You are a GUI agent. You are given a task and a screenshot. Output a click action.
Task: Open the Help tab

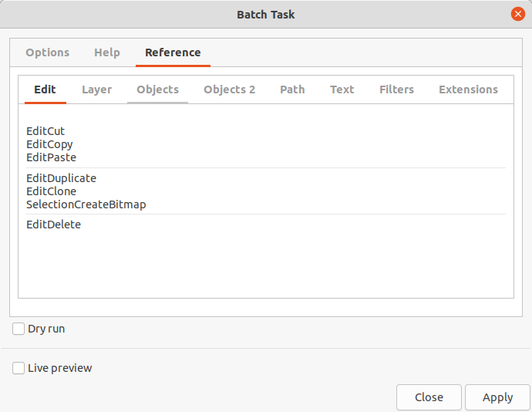coord(107,52)
